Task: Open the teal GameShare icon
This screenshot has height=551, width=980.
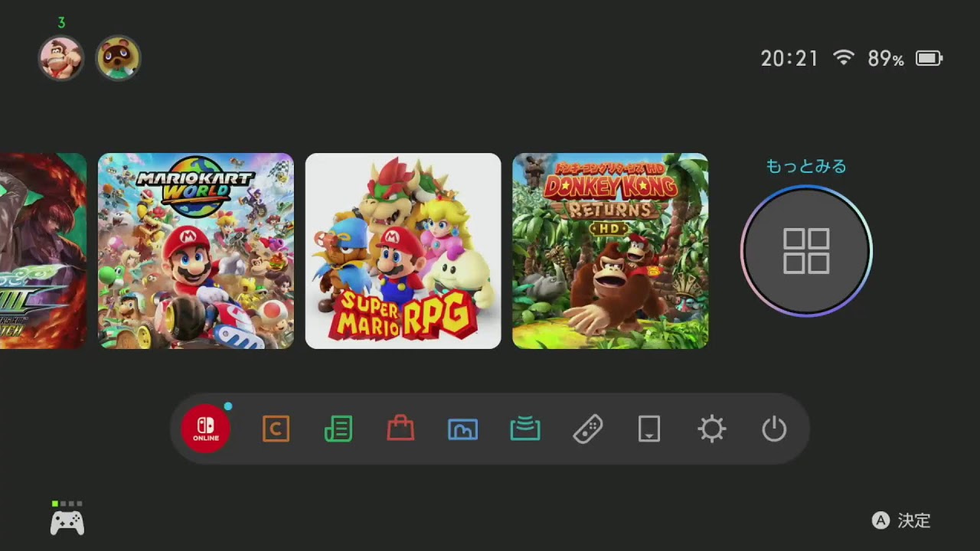Action: coord(525,429)
